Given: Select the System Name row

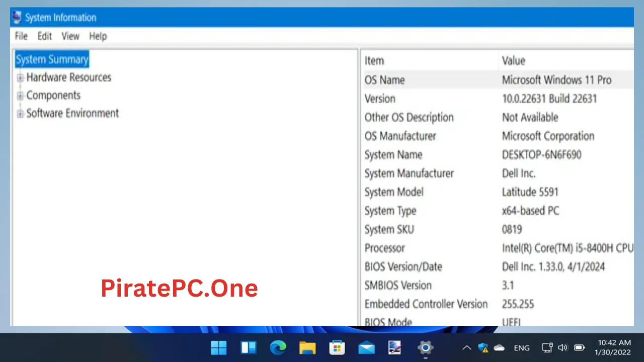Looking at the screenshot, I should pyautogui.click(x=498, y=154).
